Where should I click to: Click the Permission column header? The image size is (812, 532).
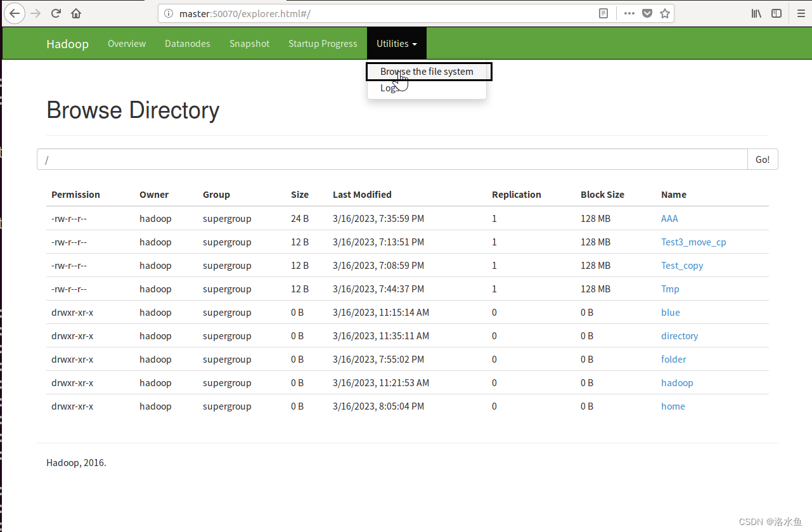pos(75,195)
